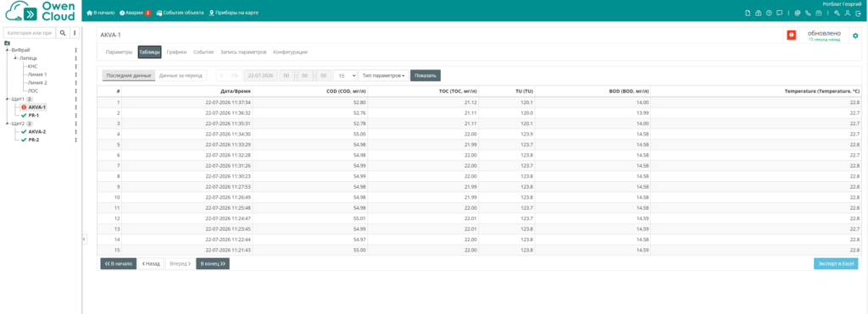This screenshot has width=868, height=314.
Task: Toggle the 'По' date-to button
Action: 236,75
